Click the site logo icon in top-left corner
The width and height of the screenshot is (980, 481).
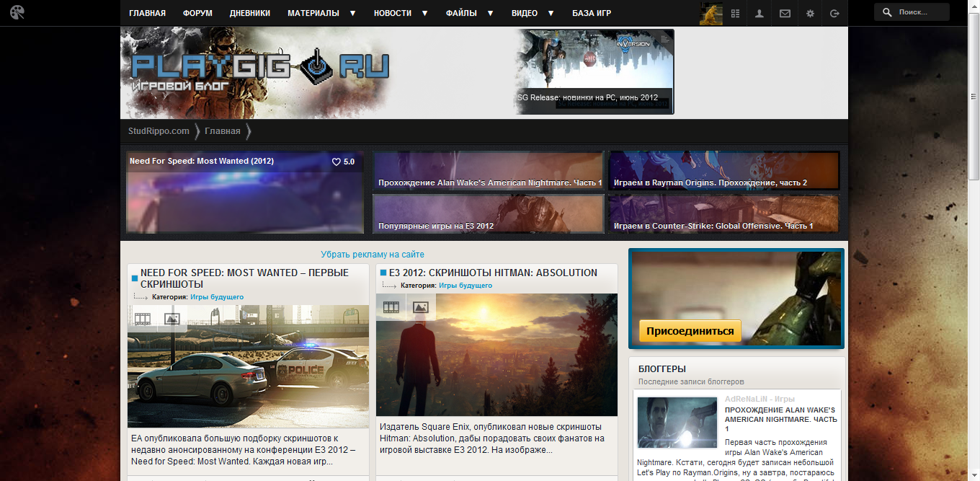[x=17, y=12]
